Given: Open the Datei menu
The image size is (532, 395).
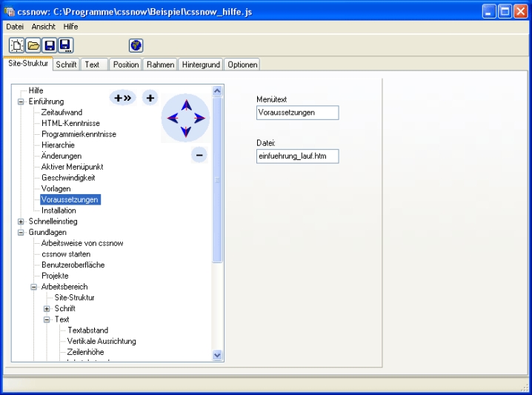Looking at the screenshot, I should 15,26.
